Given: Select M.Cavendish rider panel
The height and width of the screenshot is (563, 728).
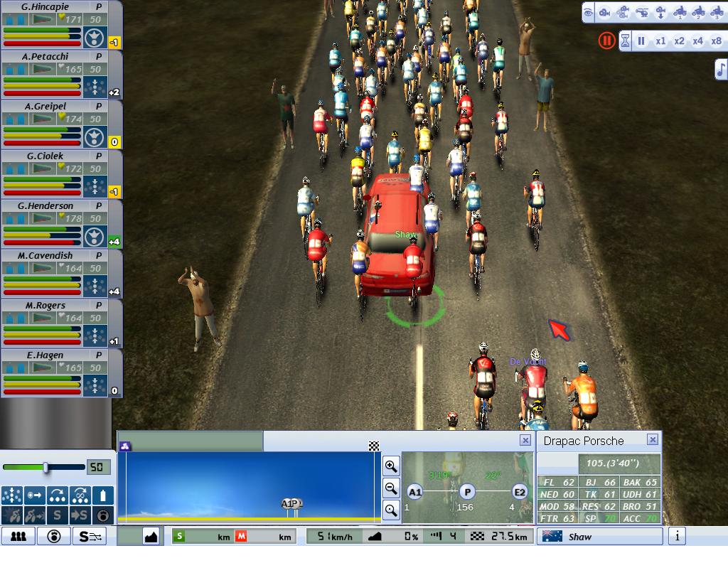Looking at the screenshot, I should [53, 274].
